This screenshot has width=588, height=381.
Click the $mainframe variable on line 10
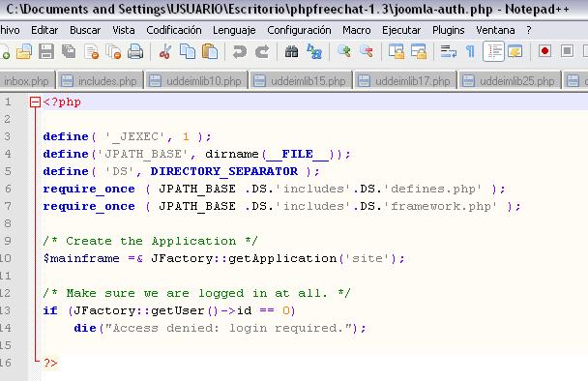pyautogui.click(x=81, y=258)
